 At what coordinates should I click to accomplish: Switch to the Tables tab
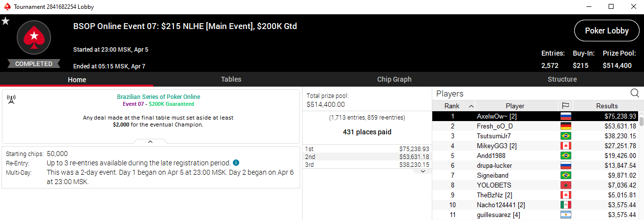pyautogui.click(x=231, y=79)
